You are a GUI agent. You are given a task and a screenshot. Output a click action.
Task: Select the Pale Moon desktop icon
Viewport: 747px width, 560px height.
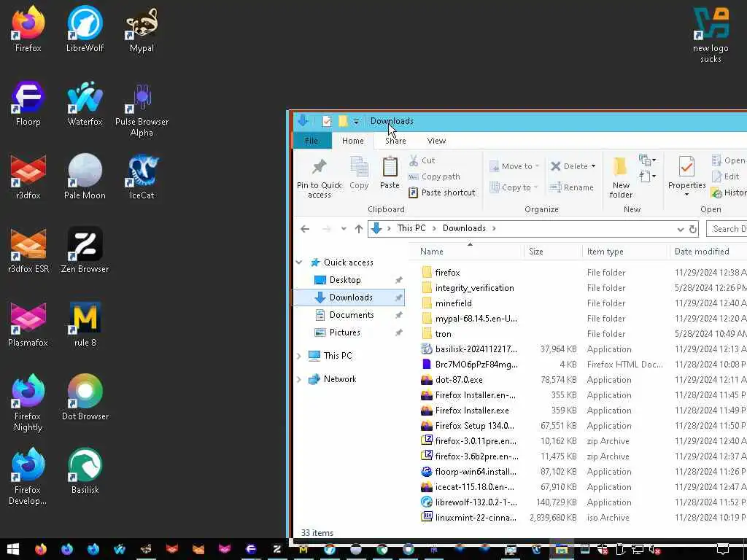[x=85, y=176]
